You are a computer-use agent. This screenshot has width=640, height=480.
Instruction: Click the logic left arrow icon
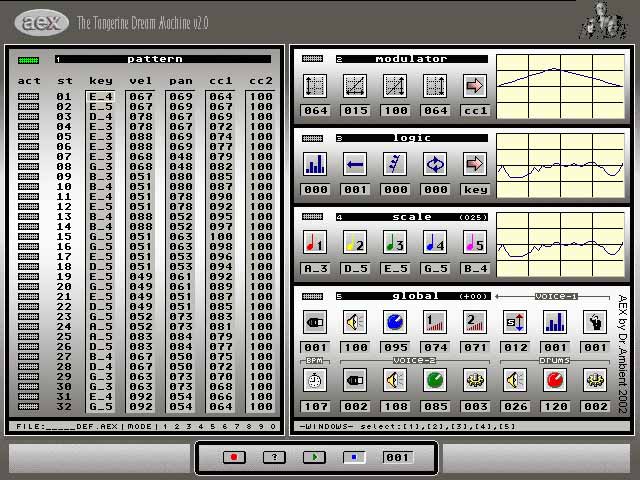pos(355,164)
